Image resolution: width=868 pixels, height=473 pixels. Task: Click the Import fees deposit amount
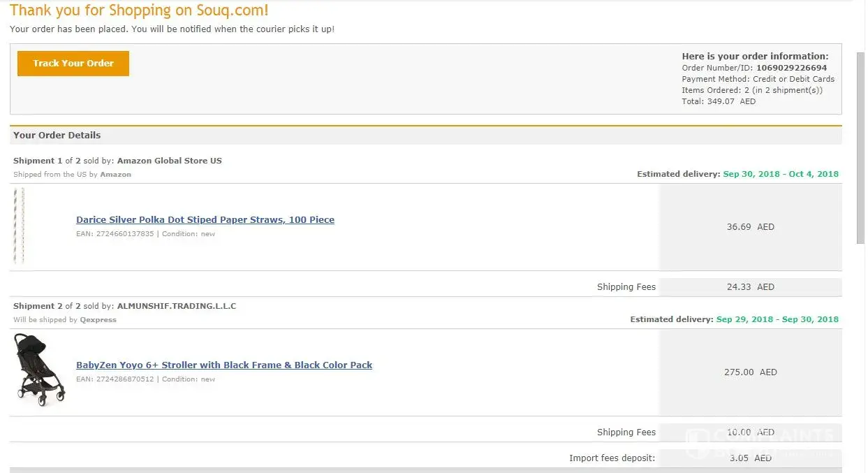point(750,458)
